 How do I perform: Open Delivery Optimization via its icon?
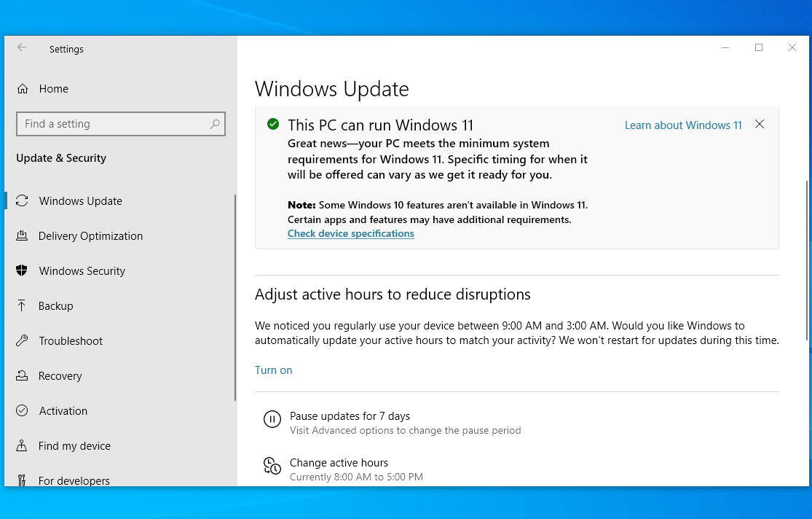point(22,236)
